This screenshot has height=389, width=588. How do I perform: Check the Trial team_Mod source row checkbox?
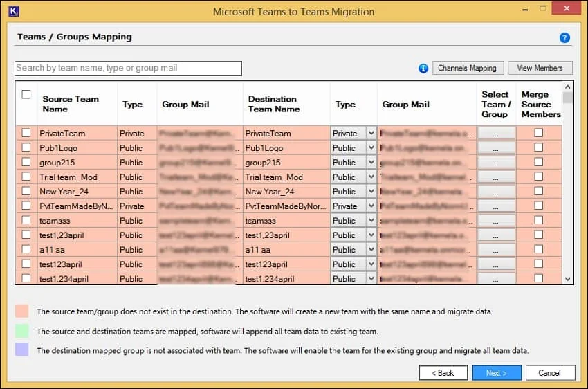(26, 177)
